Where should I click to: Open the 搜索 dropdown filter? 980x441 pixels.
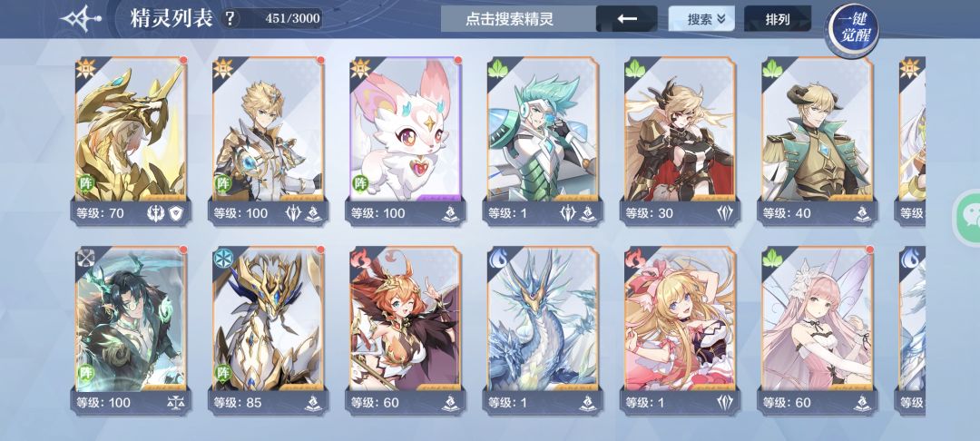tap(701, 19)
